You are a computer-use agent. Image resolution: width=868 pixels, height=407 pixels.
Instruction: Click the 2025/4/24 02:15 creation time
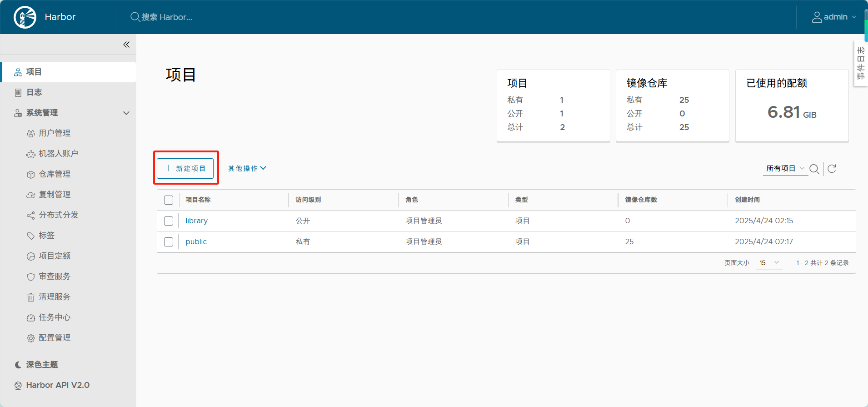click(x=764, y=221)
